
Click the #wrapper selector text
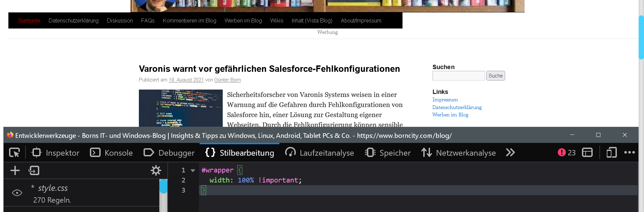pyautogui.click(x=217, y=170)
